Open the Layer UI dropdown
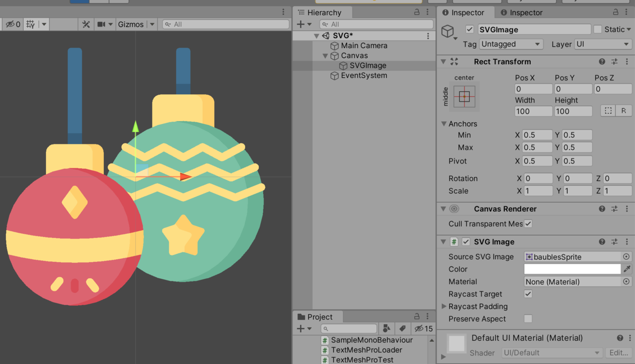 pyautogui.click(x=603, y=44)
